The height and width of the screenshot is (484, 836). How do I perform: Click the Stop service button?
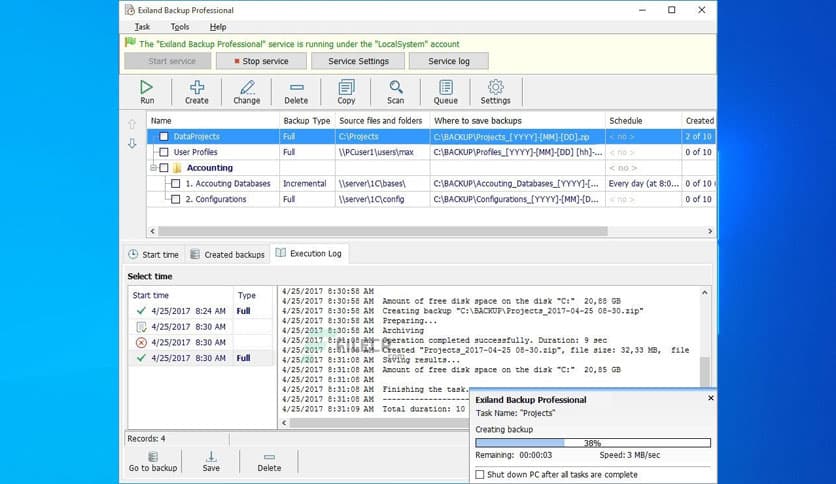point(261,61)
